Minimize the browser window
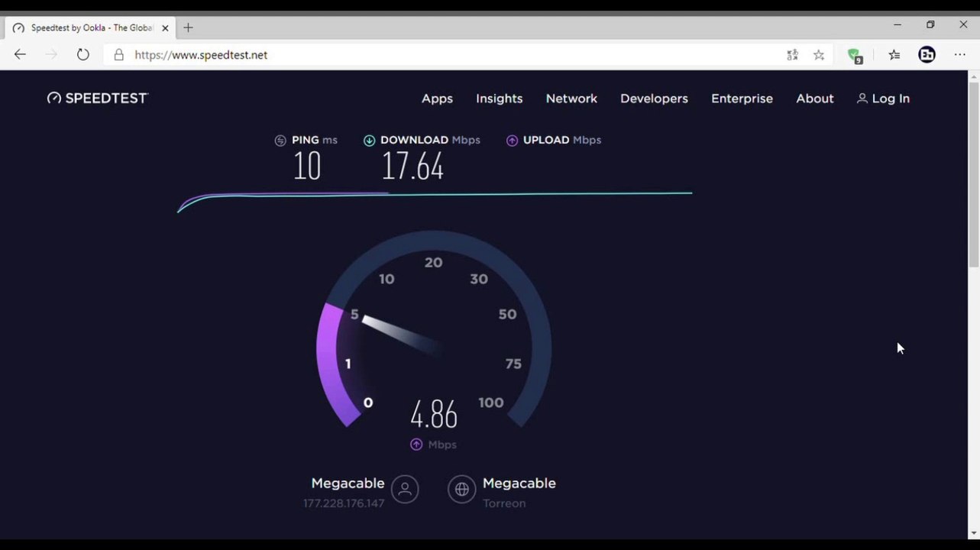 point(897,24)
